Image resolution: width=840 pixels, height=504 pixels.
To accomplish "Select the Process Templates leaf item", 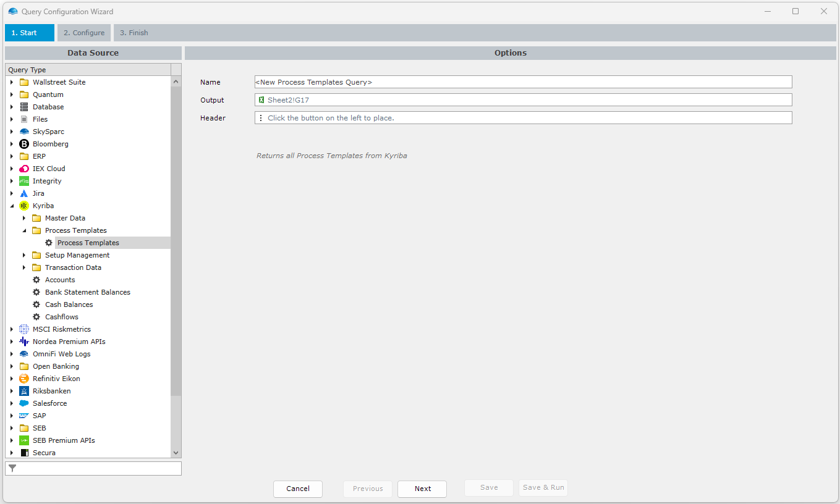I will click(88, 243).
